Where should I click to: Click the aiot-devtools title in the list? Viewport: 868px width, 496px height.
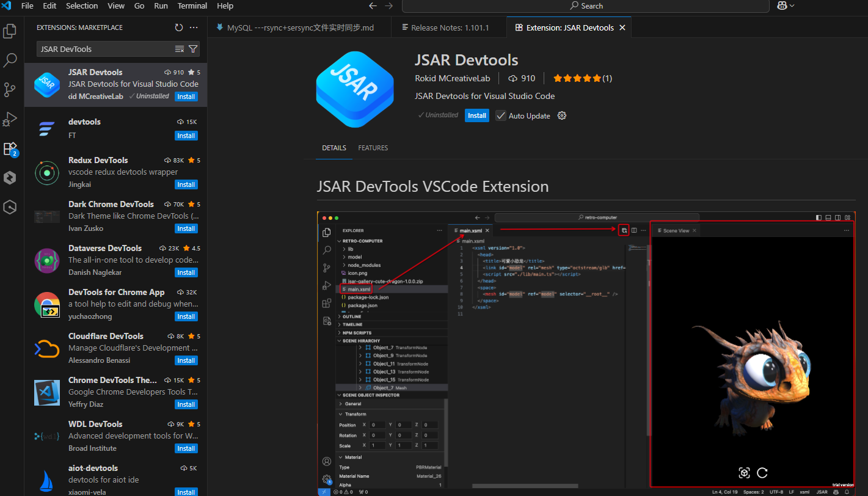click(93, 468)
